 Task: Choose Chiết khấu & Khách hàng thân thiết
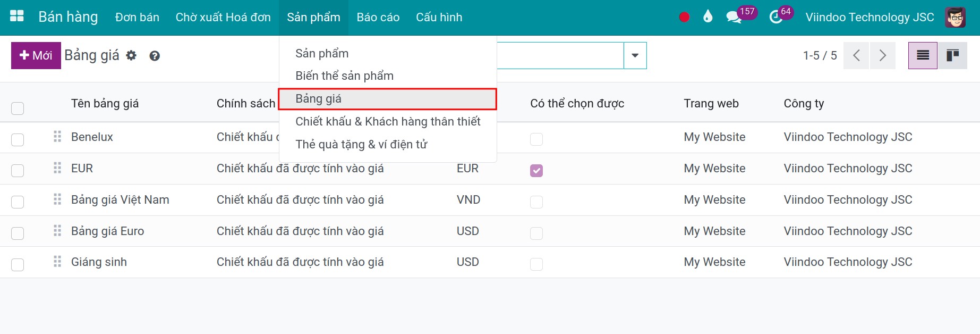388,121
